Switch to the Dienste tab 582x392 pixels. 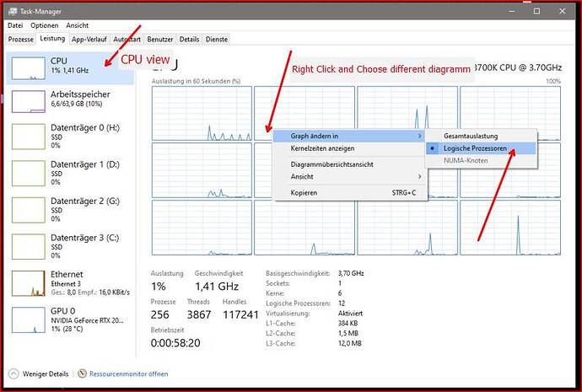coord(217,40)
